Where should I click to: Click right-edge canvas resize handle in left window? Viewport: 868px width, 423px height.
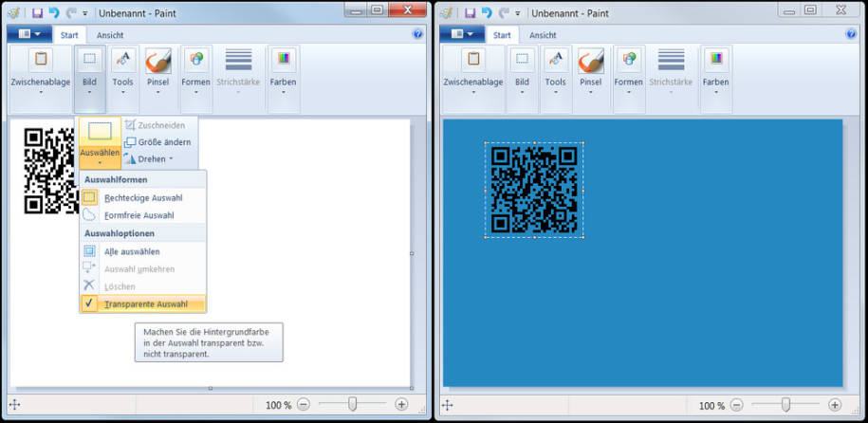[412, 253]
